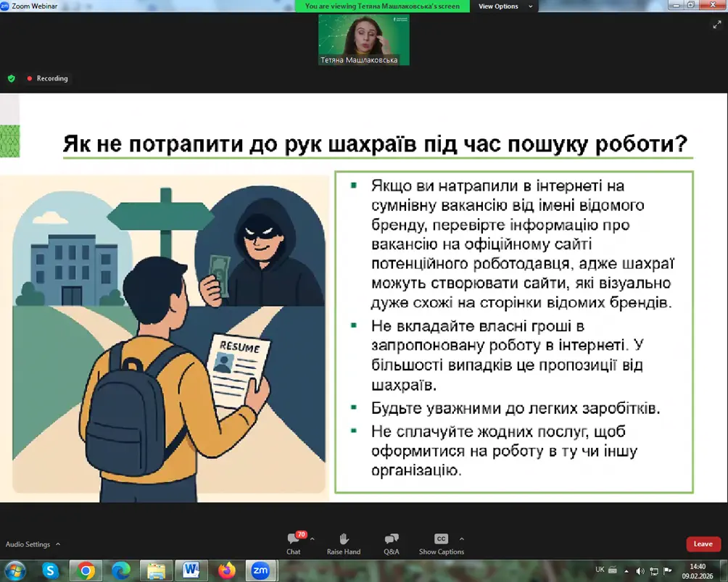
Task: Open Microsoft Word from the taskbar
Action: click(x=191, y=570)
